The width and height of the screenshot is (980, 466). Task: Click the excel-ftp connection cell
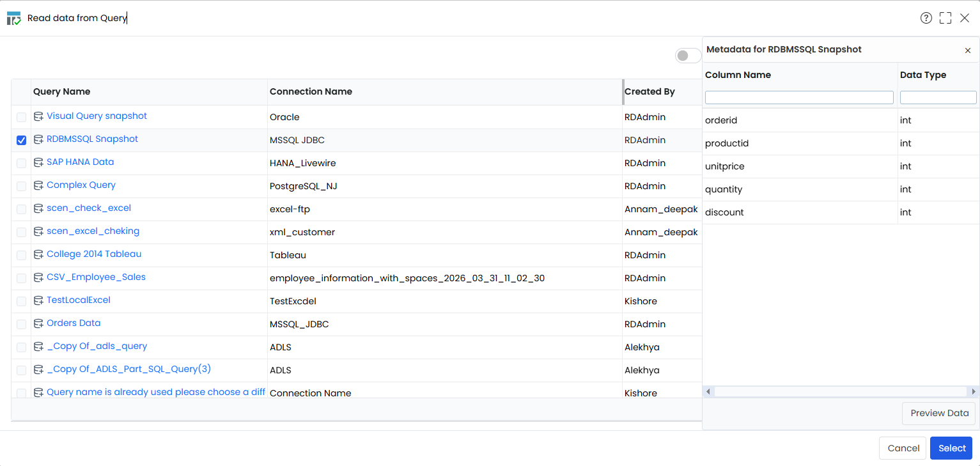pyautogui.click(x=444, y=209)
